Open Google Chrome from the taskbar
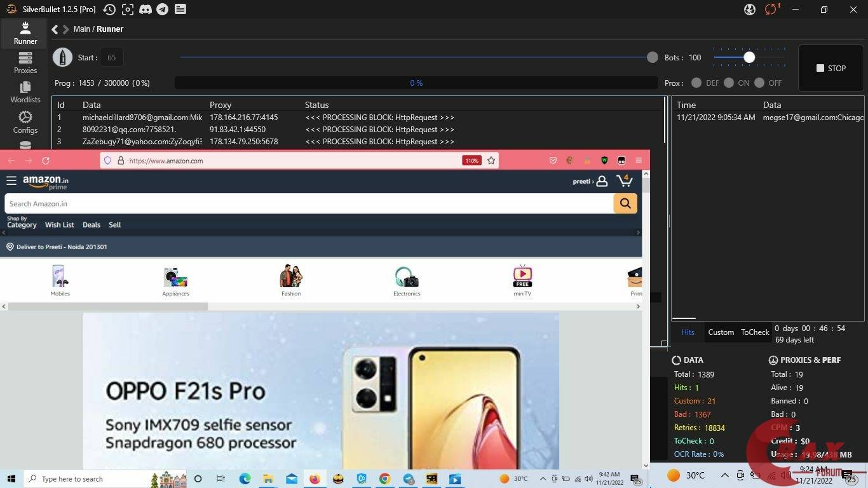The height and width of the screenshot is (488, 868). click(384, 479)
